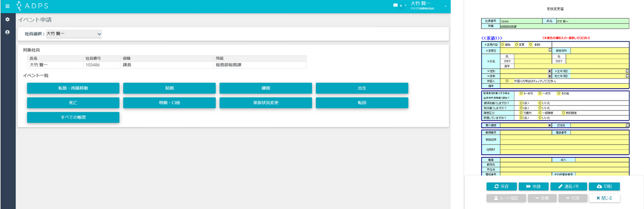Open calendar picker for 生年月日 field
Viewport: 644px width, 209px height.
[627, 71]
